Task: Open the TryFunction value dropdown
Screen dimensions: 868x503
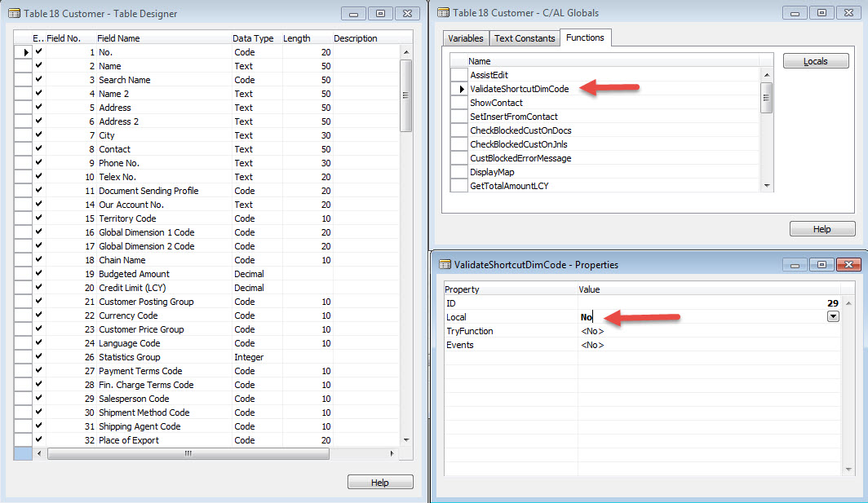Action: pyautogui.click(x=833, y=330)
